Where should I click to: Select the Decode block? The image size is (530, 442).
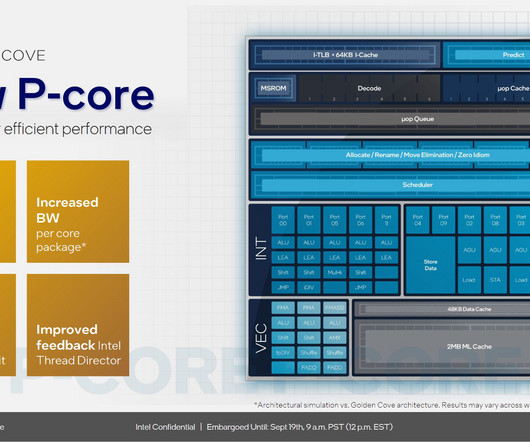[x=369, y=88]
